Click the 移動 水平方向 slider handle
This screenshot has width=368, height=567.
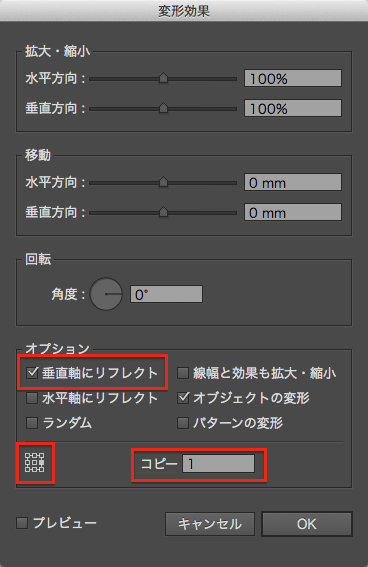coord(163,182)
